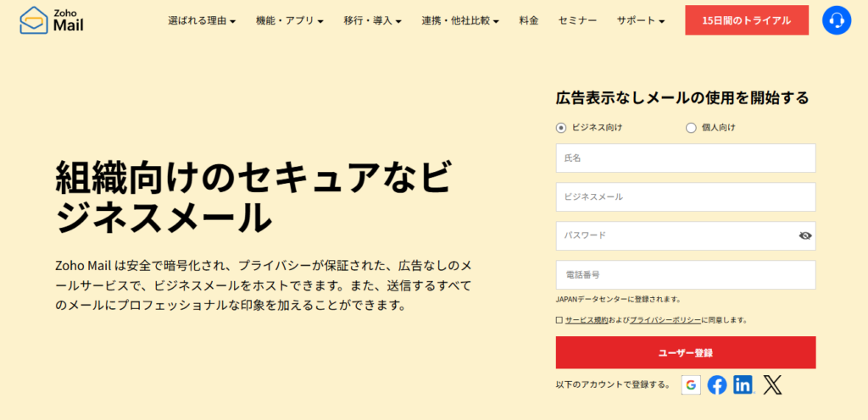This screenshot has width=868, height=420.
Task: Sign up with the Facebook icon
Action: click(717, 384)
